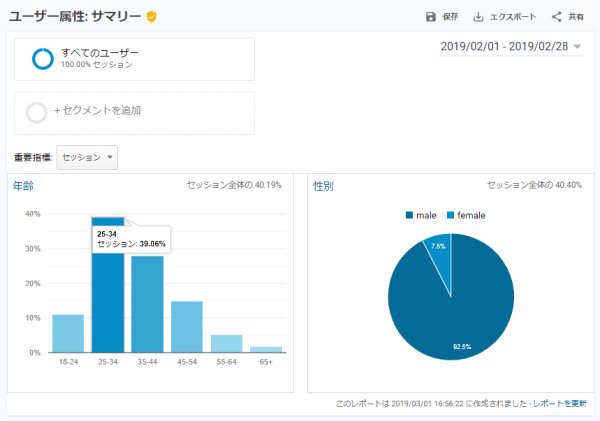Click the '10%' y-axis label

coord(33,318)
